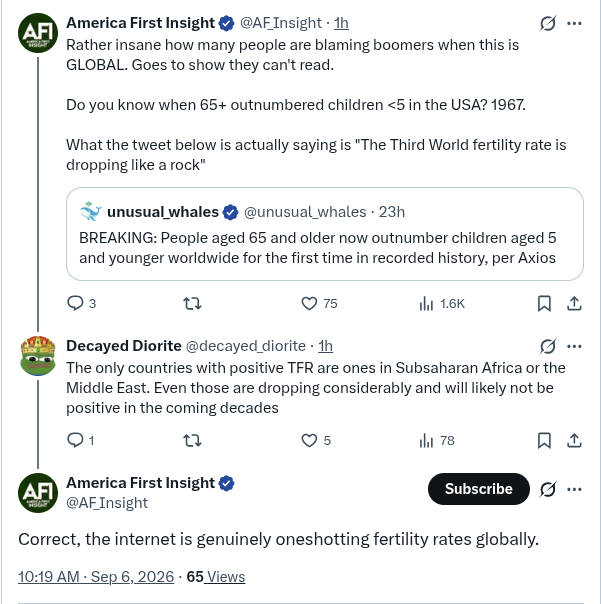The width and height of the screenshot is (601, 604).
Task: Open quoted unusual_whales tweet
Action: click(x=325, y=234)
